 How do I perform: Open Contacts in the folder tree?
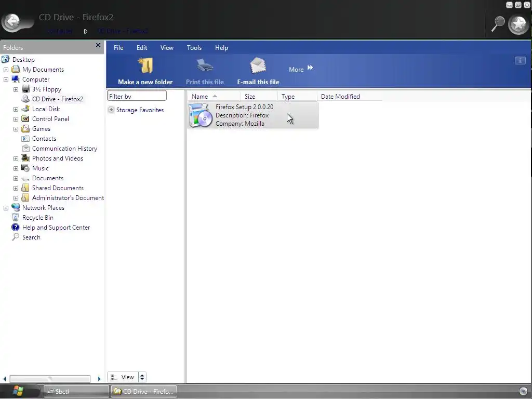point(44,138)
